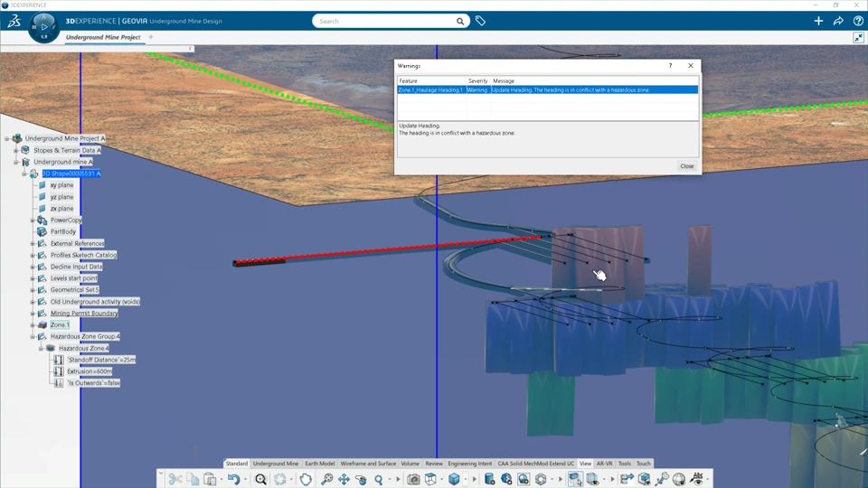Click the 3DS logo icon top left
Viewport: 868px width, 488px height.
(14, 21)
